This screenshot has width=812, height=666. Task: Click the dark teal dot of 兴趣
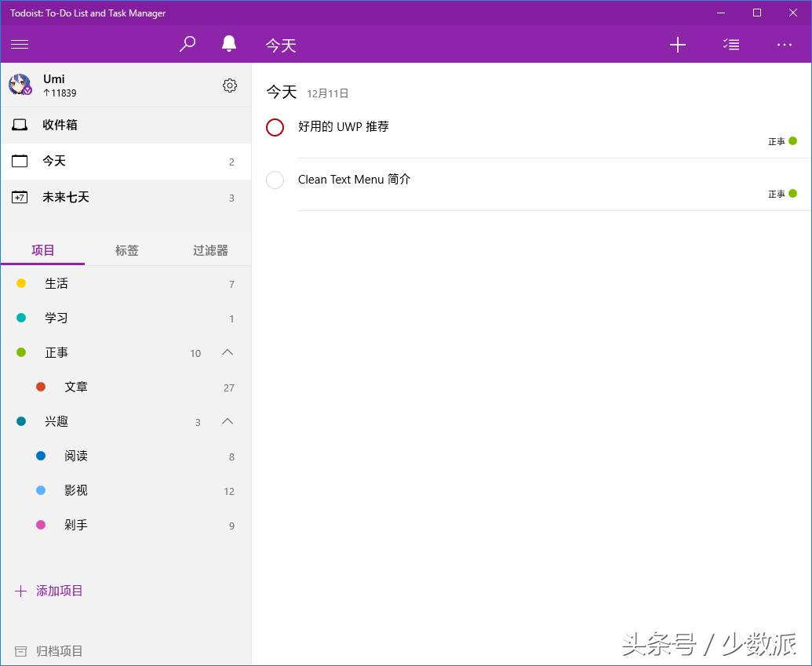21,421
